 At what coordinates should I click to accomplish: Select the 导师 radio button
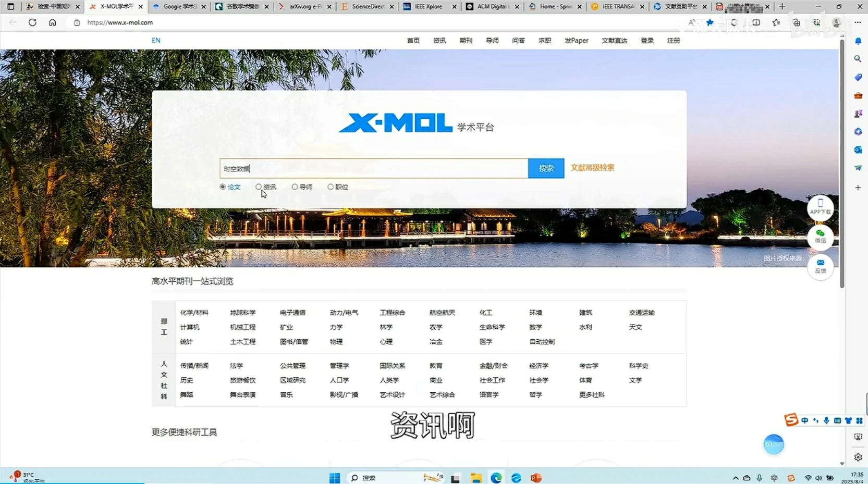click(x=295, y=187)
